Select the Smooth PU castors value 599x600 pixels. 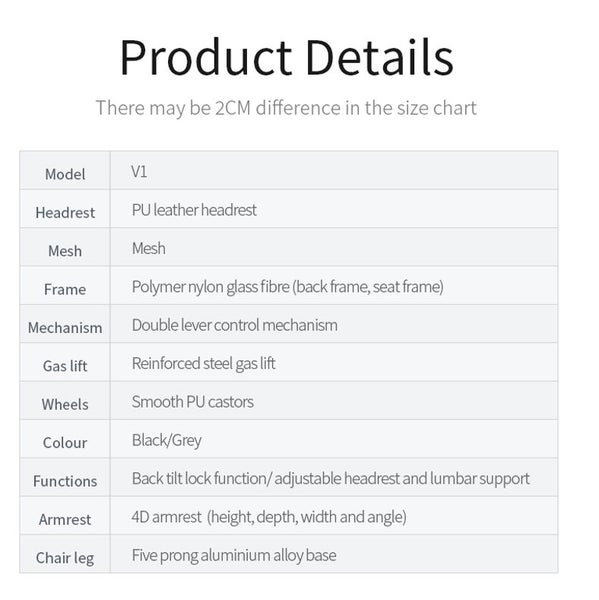point(193,402)
